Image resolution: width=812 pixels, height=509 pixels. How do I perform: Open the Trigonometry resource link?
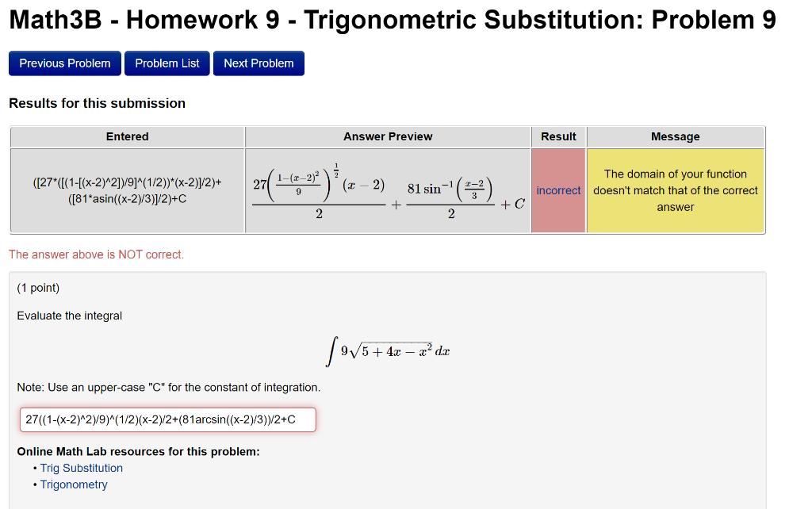click(x=74, y=484)
